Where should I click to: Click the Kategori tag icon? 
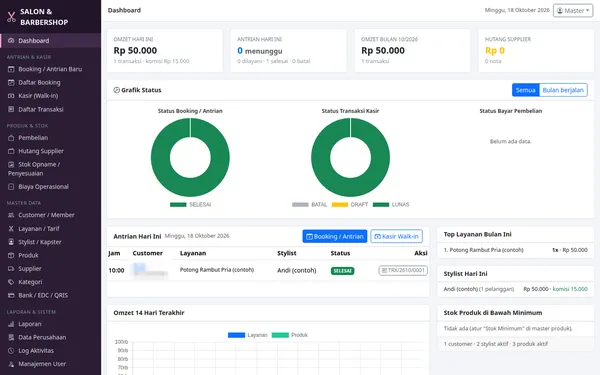[x=11, y=282]
